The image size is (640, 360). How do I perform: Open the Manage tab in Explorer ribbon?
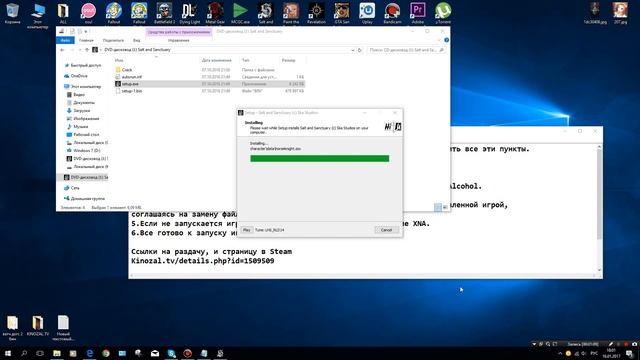point(178,40)
